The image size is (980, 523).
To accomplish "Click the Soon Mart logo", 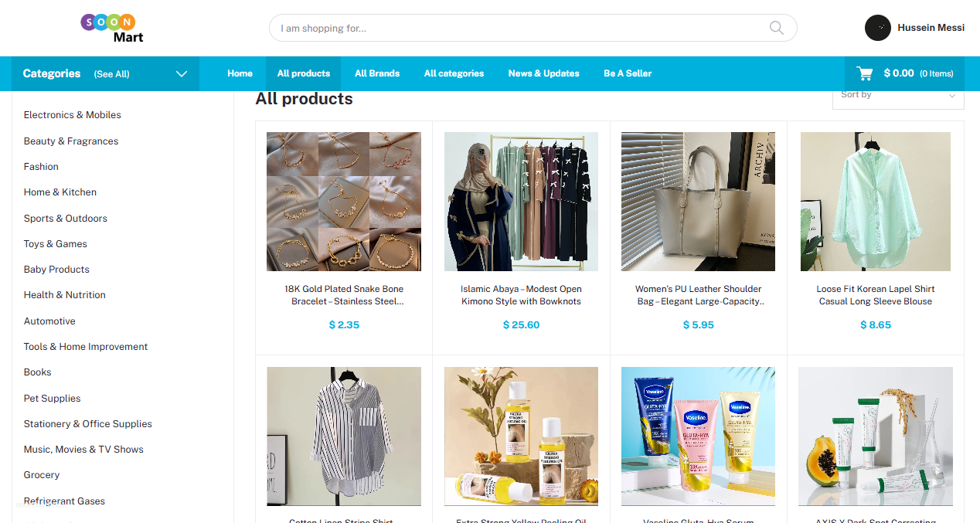I will tap(112, 28).
